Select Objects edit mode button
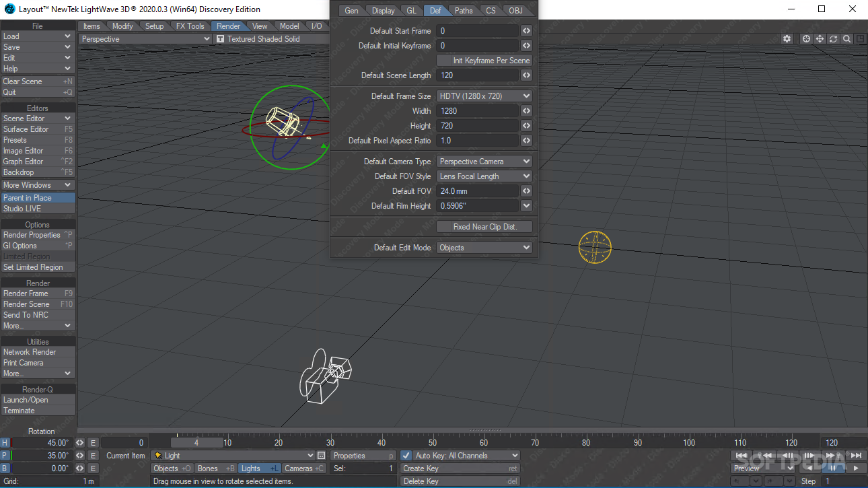The image size is (868, 488). click(172, 468)
